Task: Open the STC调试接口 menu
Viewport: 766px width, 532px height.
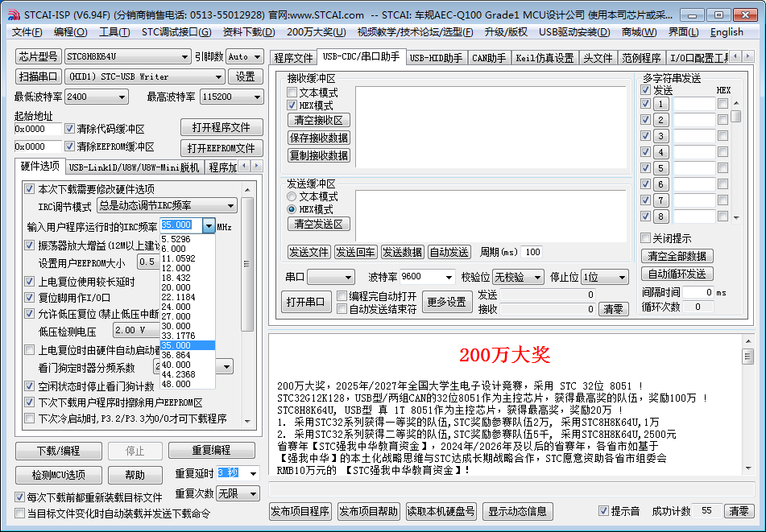Action: [176, 32]
